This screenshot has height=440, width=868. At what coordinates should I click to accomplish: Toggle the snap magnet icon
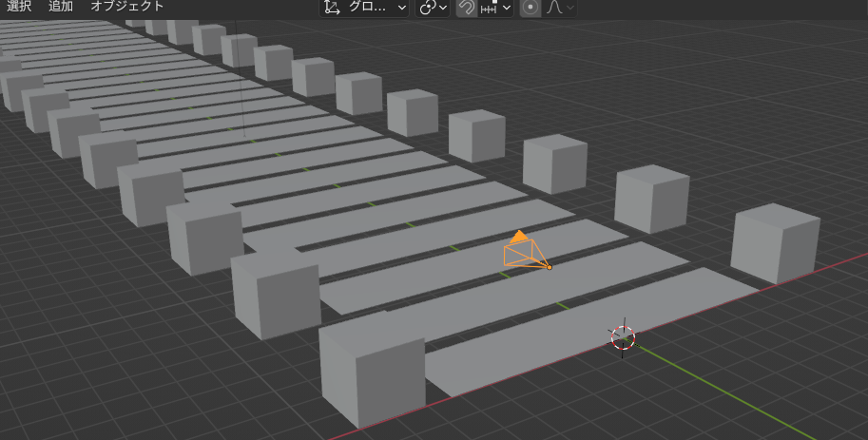(466, 8)
